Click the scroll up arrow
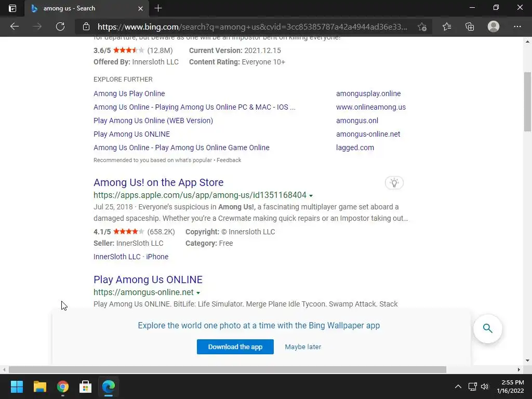Viewport: 532px width, 399px height. coord(527,42)
